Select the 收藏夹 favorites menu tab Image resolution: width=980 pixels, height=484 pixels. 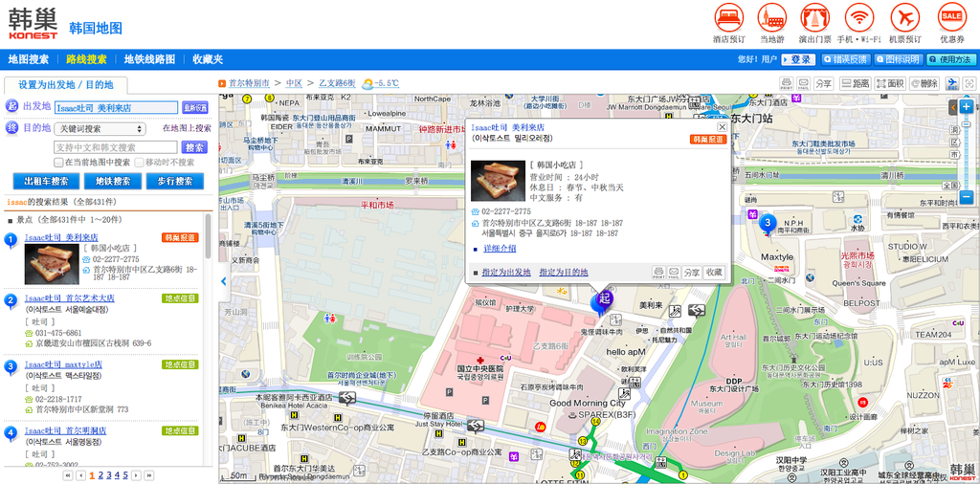pyautogui.click(x=208, y=59)
